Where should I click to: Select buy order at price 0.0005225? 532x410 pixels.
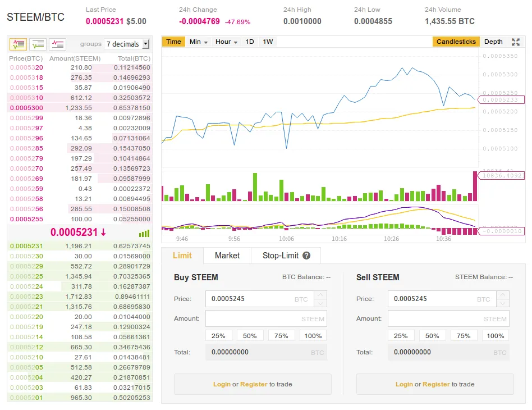[x=80, y=276]
